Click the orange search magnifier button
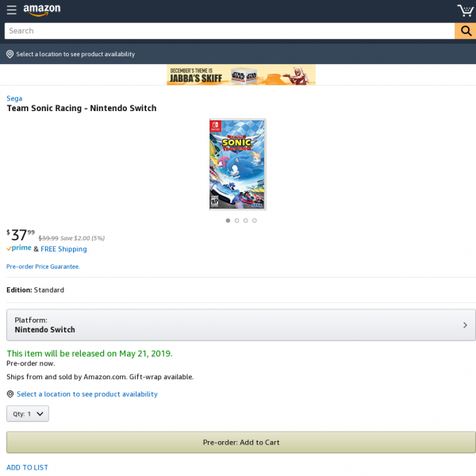Image resolution: width=476 pixels, height=476 pixels. (x=466, y=31)
